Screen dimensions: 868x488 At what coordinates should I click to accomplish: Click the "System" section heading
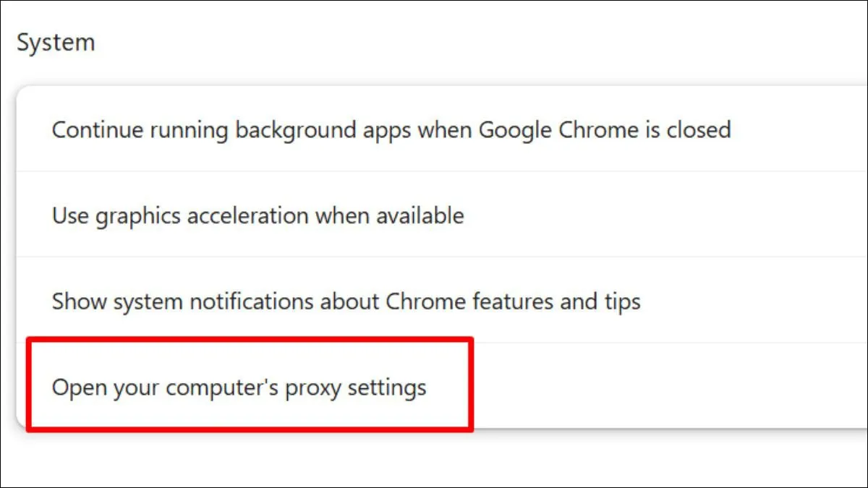click(x=56, y=43)
